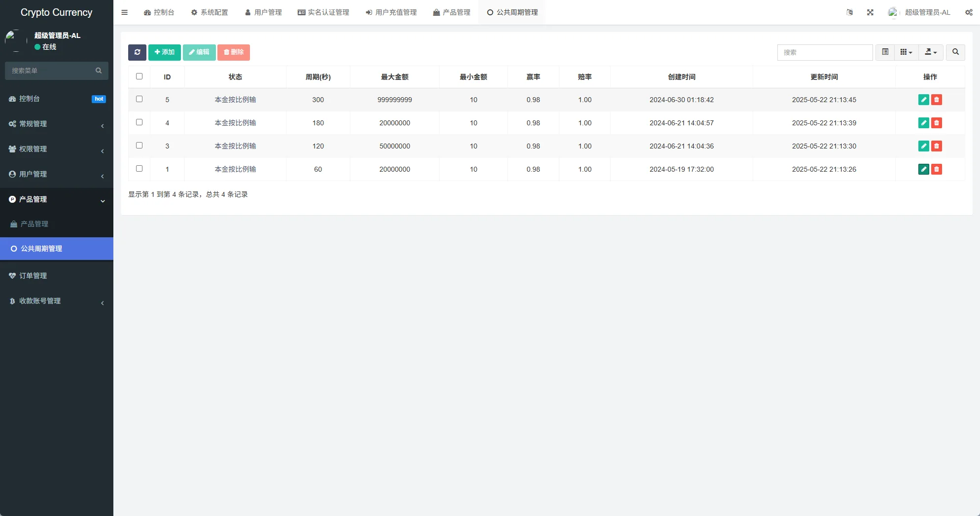Image resolution: width=980 pixels, height=516 pixels.
Task: Select the checkbox for row ID 3
Action: click(139, 146)
